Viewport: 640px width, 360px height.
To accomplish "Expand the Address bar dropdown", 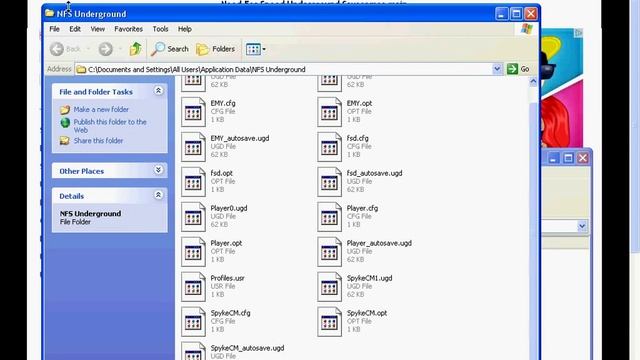I will (497, 69).
